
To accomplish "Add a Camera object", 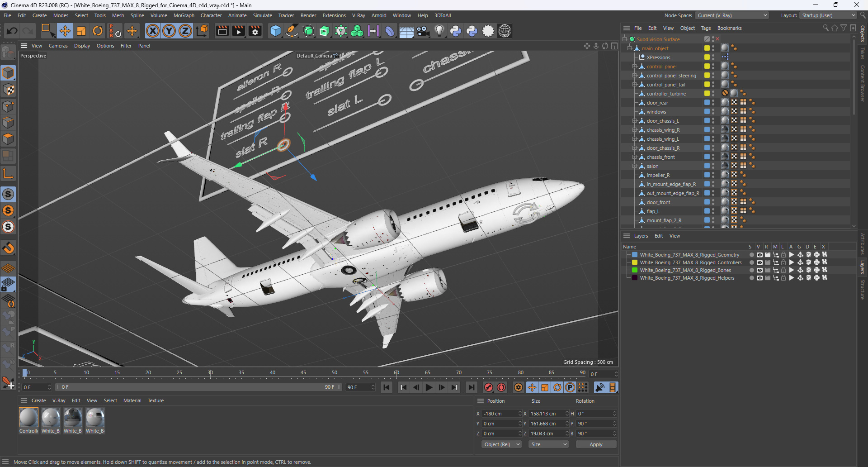I will tap(423, 31).
